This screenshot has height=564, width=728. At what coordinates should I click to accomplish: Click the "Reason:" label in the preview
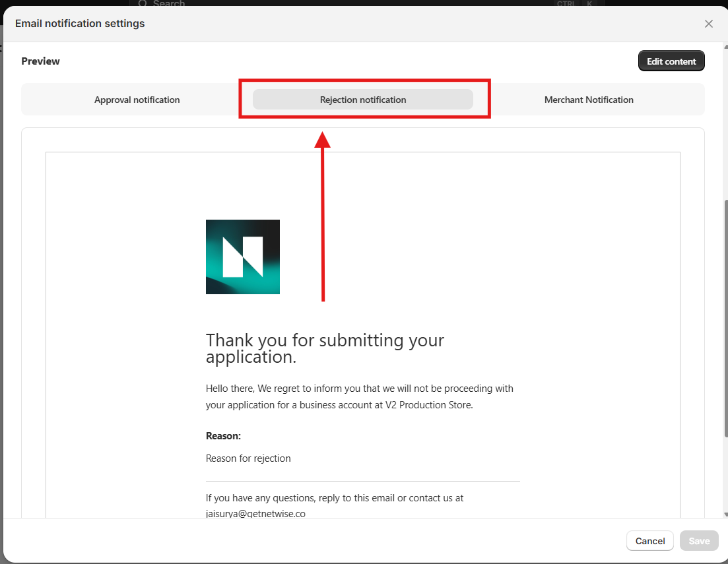pos(223,436)
